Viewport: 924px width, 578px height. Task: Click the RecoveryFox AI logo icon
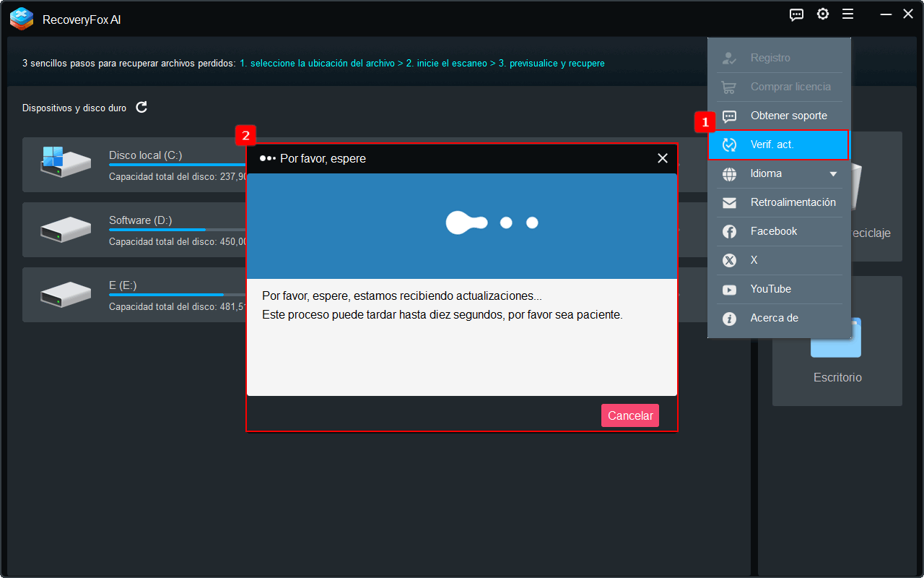[x=22, y=19]
